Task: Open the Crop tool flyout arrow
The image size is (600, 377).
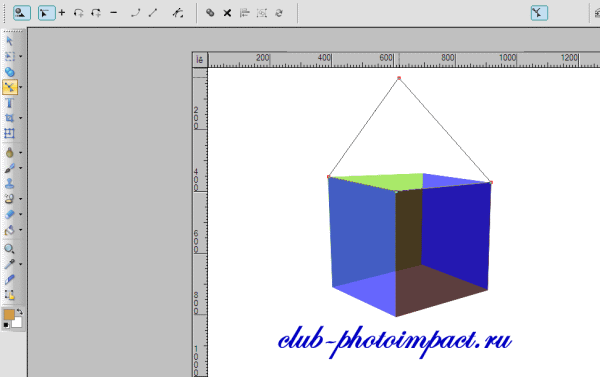Action: coord(21,118)
